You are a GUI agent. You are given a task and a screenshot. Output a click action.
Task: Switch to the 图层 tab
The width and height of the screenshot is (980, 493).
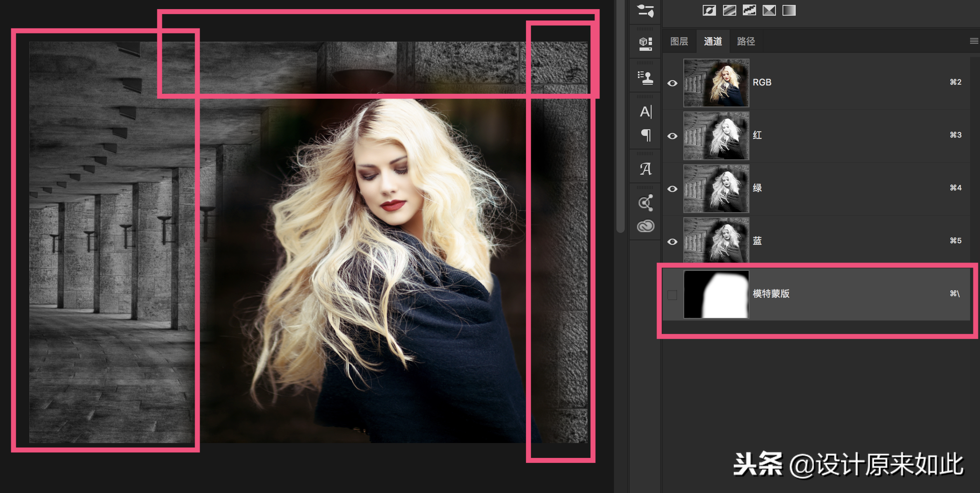pyautogui.click(x=679, y=41)
